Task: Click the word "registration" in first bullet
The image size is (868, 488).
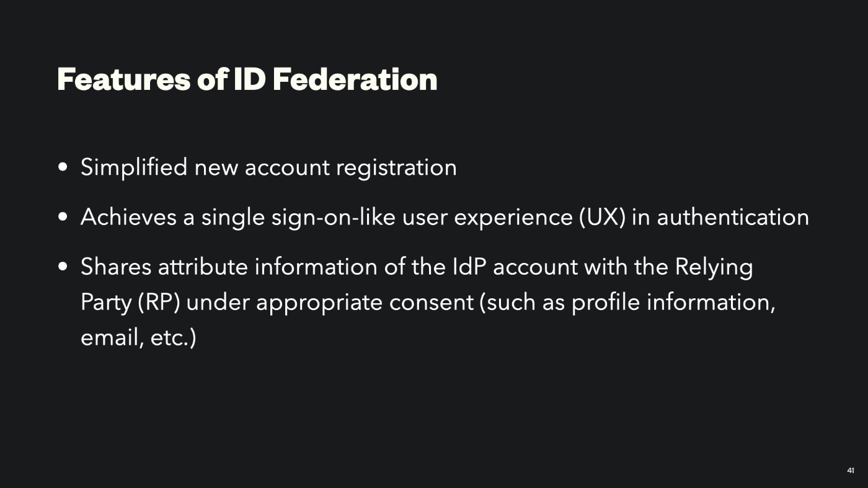Action: pos(396,168)
